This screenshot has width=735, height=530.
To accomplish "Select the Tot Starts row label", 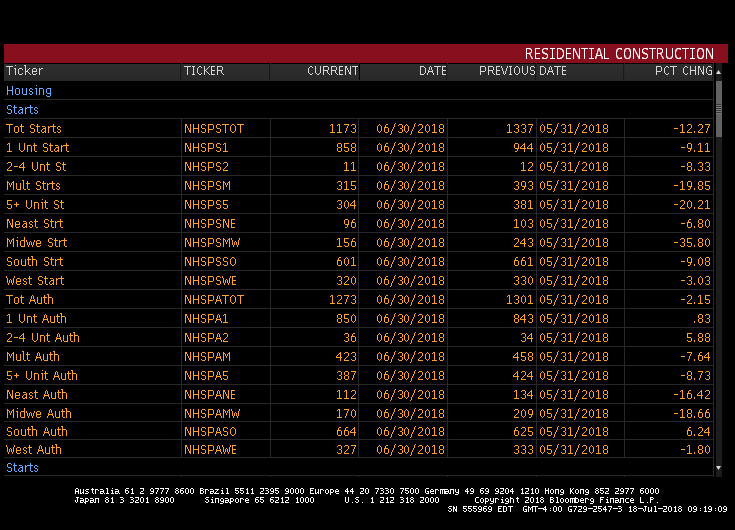I will pyautogui.click(x=34, y=129).
